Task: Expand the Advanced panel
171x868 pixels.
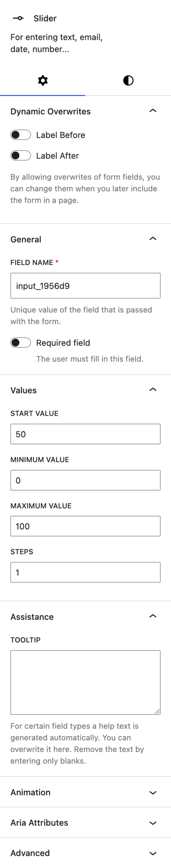Action: pyautogui.click(x=85, y=853)
